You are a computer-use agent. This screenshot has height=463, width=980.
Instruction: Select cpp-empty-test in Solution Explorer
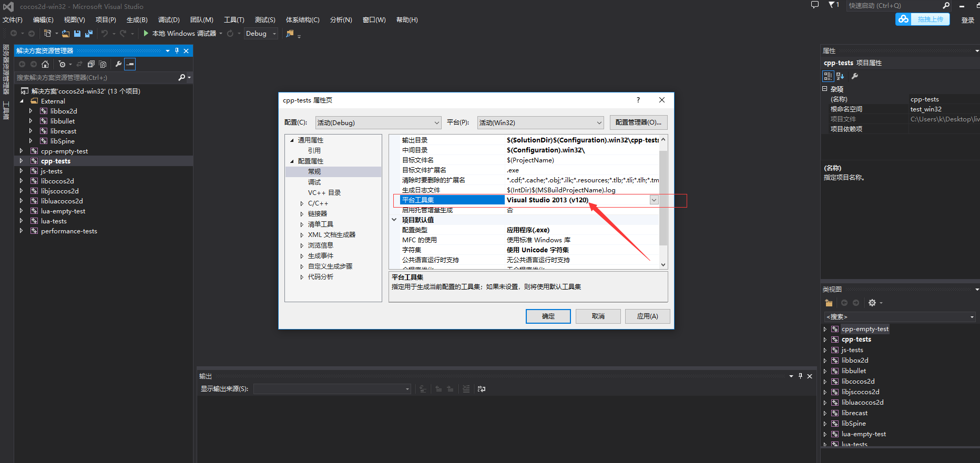pyautogui.click(x=64, y=151)
